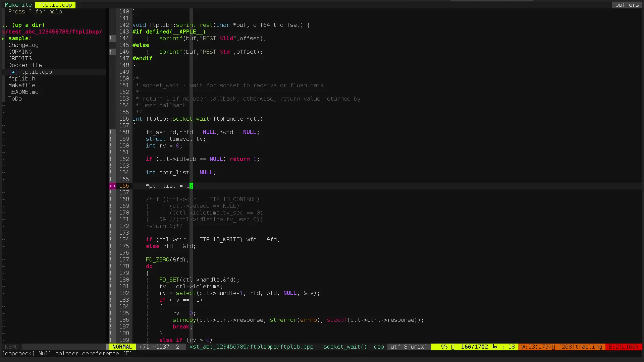Image resolution: width=644 pixels, height=362 pixels.
Task: Click the utf-8[unix] encoding segment
Action: click(x=409, y=347)
